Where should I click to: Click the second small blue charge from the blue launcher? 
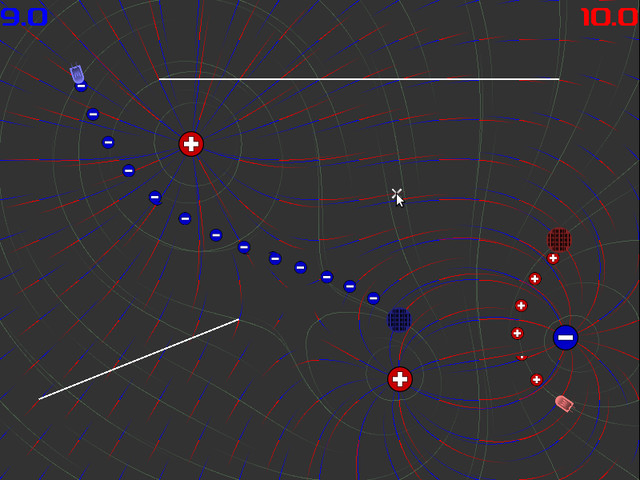click(x=93, y=114)
